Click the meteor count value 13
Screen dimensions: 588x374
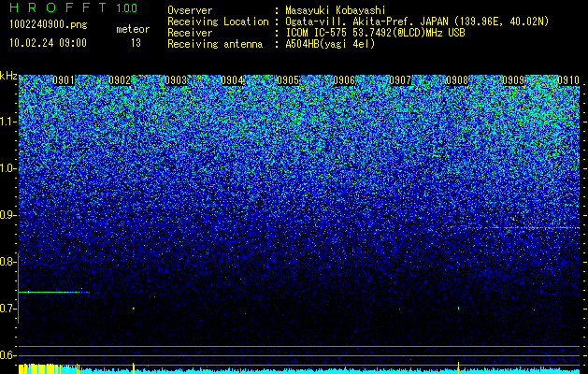[x=136, y=43]
